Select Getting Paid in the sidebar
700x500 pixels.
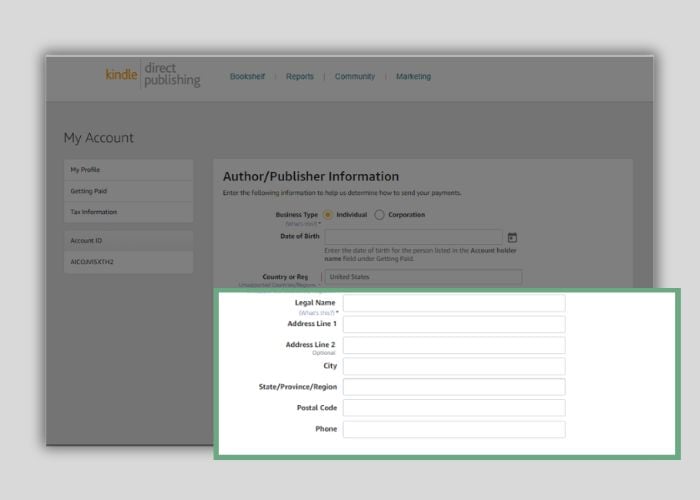[129, 191]
